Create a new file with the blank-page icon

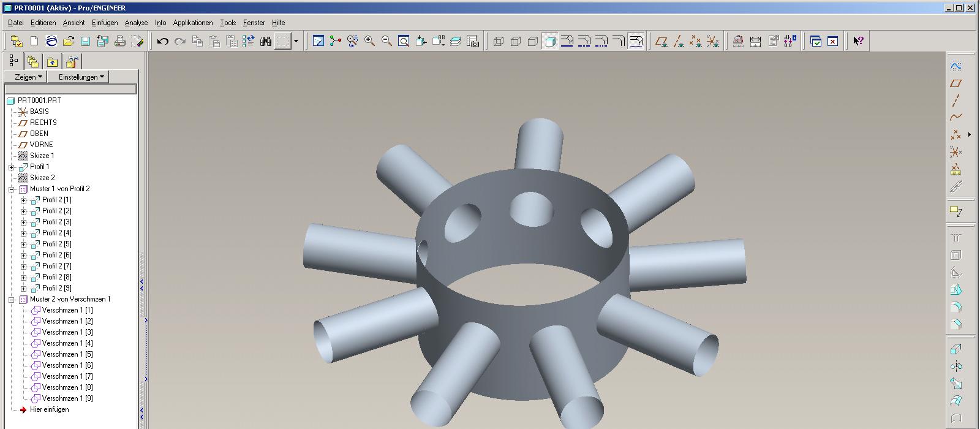coord(34,41)
